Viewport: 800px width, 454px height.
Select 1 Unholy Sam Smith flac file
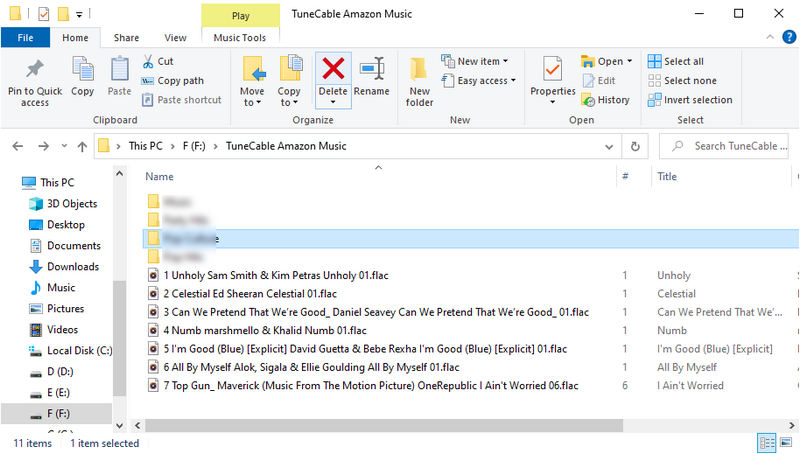[276, 276]
